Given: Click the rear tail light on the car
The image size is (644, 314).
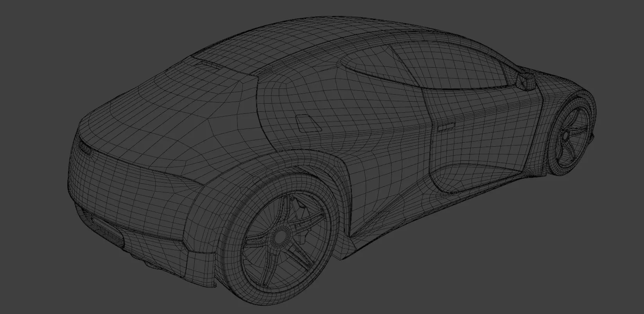Looking at the screenshot, I should click(84, 148).
